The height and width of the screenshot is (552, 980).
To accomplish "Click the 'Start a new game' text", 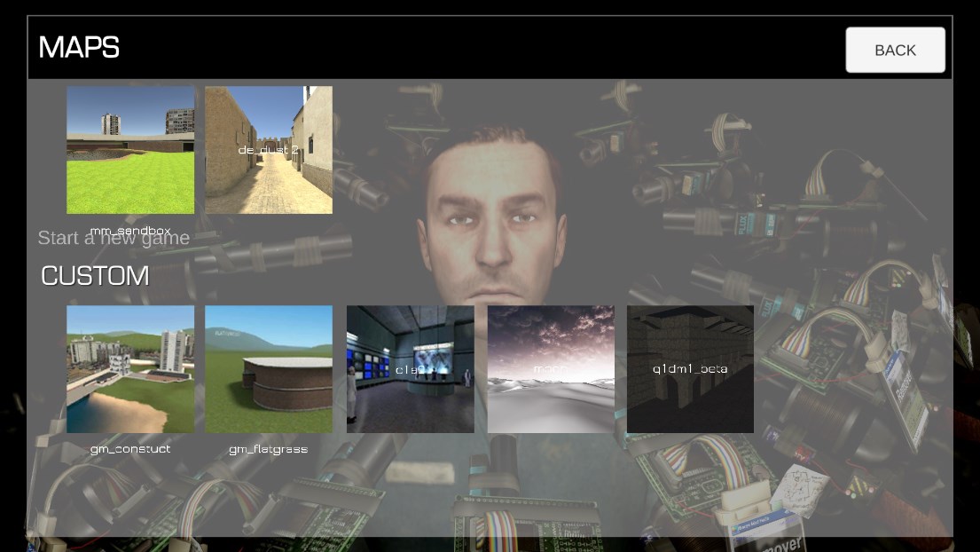I will [x=114, y=238].
